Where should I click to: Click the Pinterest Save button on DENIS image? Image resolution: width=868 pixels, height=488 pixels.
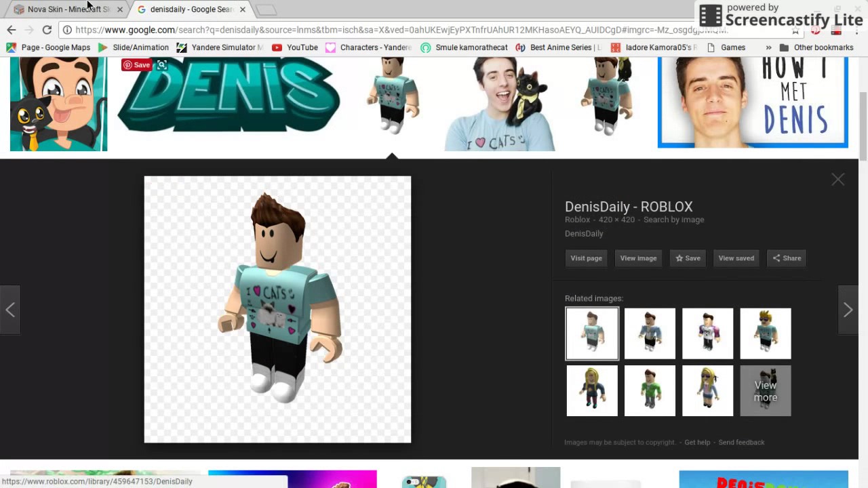pyautogui.click(x=136, y=65)
